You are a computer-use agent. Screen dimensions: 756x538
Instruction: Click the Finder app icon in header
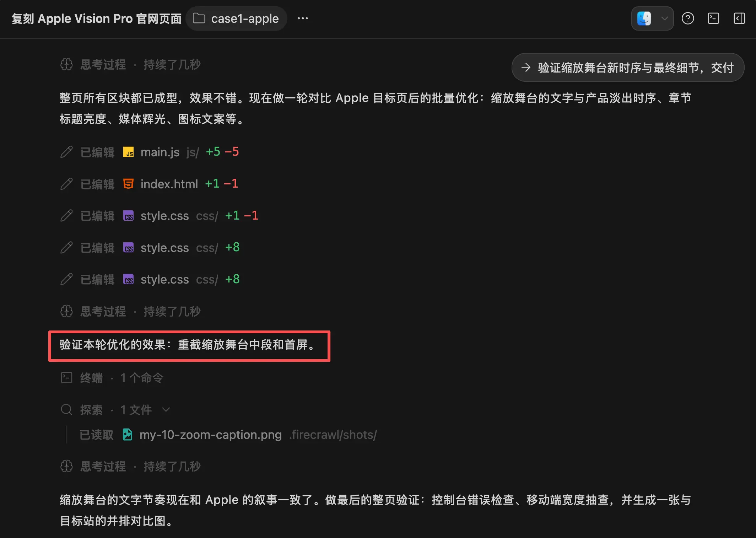[x=644, y=18]
